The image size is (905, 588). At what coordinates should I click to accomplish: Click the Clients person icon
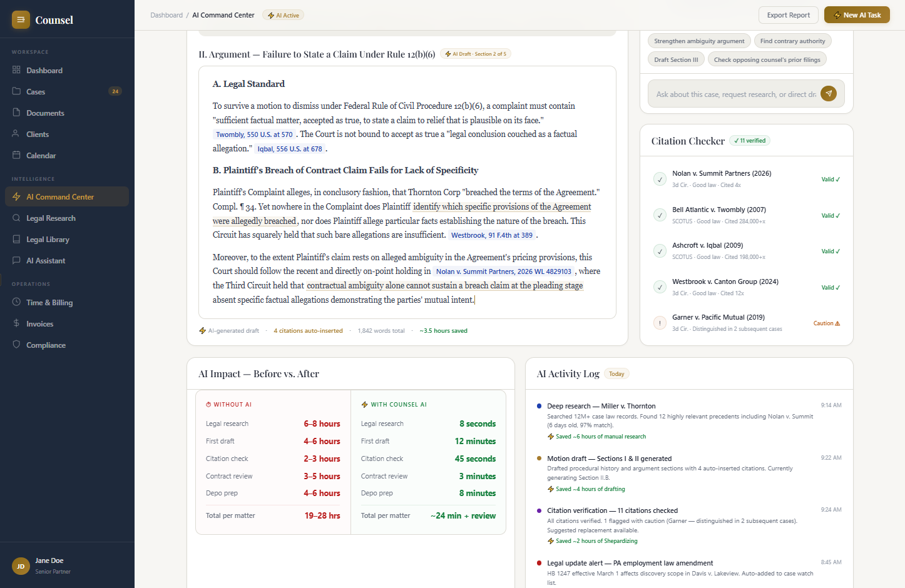(x=16, y=134)
